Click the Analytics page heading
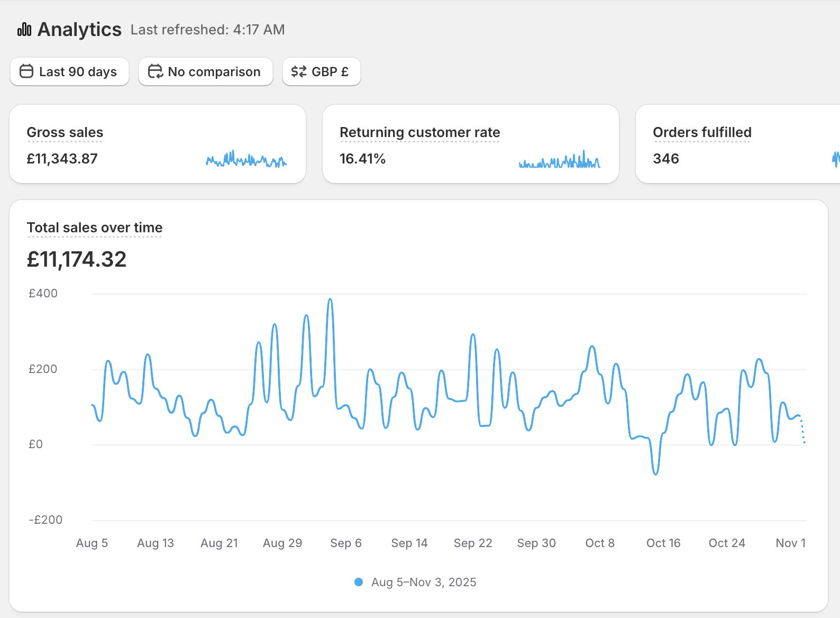840x618 pixels. (x=79, y=30)
